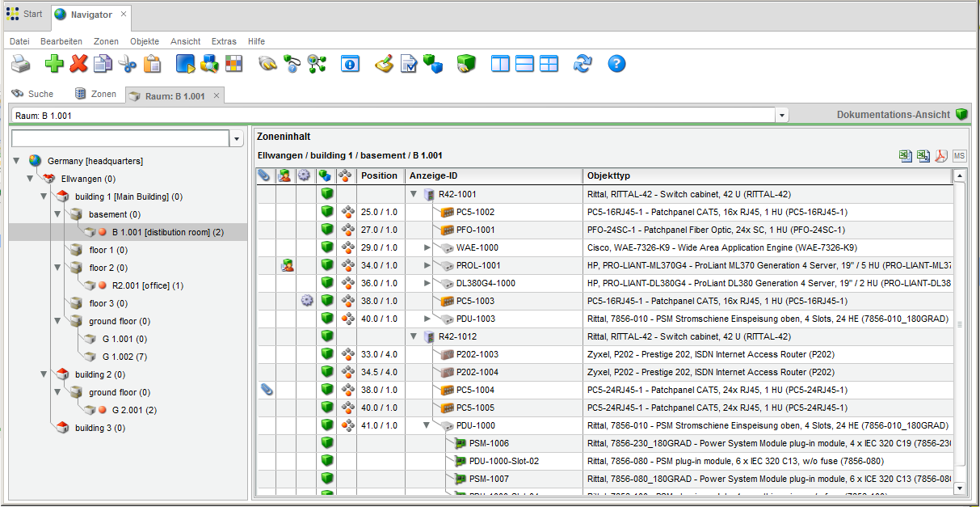Click the red X delete icon
980x507 pixels.
point(78,64)
